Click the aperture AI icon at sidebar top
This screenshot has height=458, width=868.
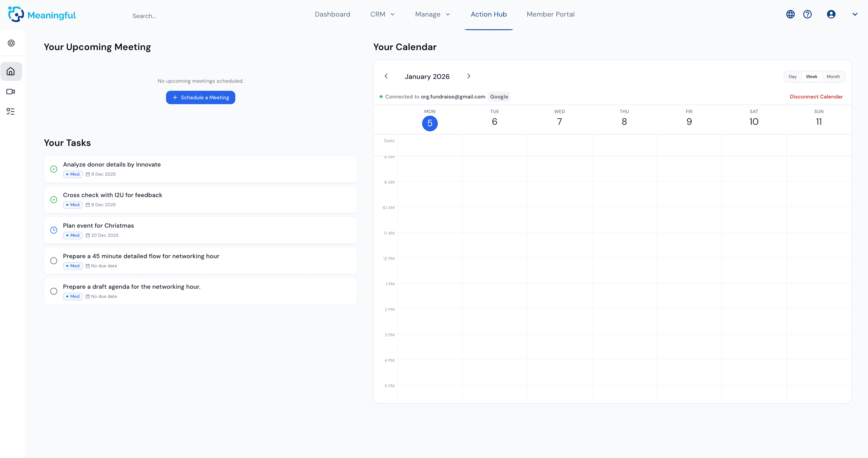[11, 43]
